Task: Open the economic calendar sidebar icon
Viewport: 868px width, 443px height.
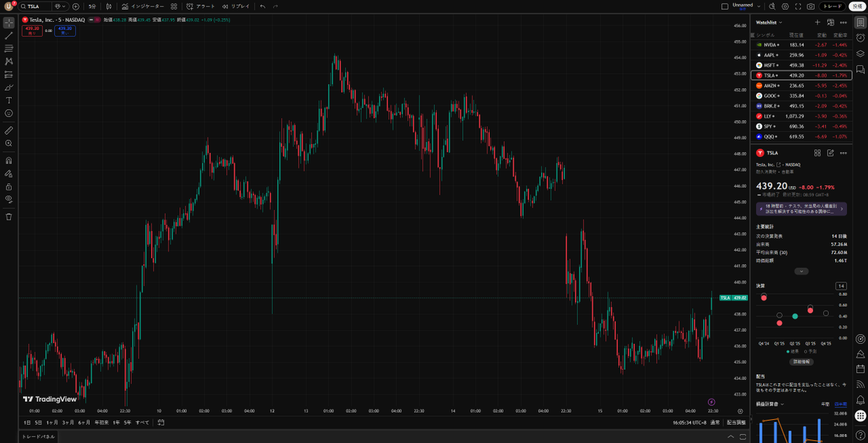Action: (x=860, y=368)
